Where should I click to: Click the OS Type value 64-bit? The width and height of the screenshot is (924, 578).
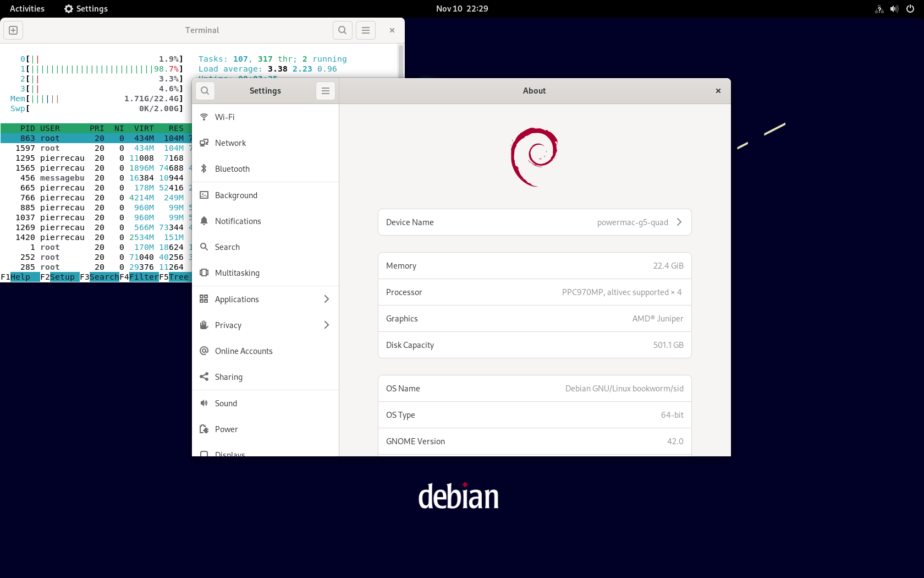672,415
